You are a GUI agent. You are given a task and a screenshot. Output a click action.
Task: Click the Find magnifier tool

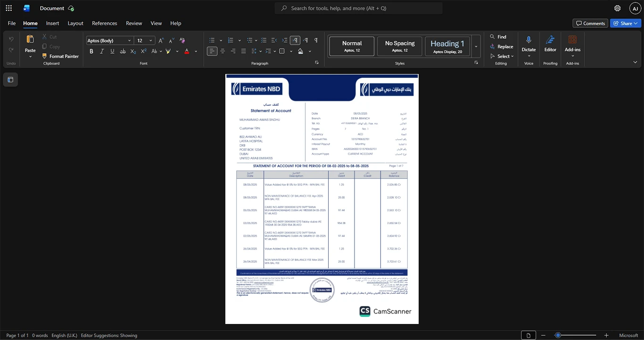pos(498,37)
